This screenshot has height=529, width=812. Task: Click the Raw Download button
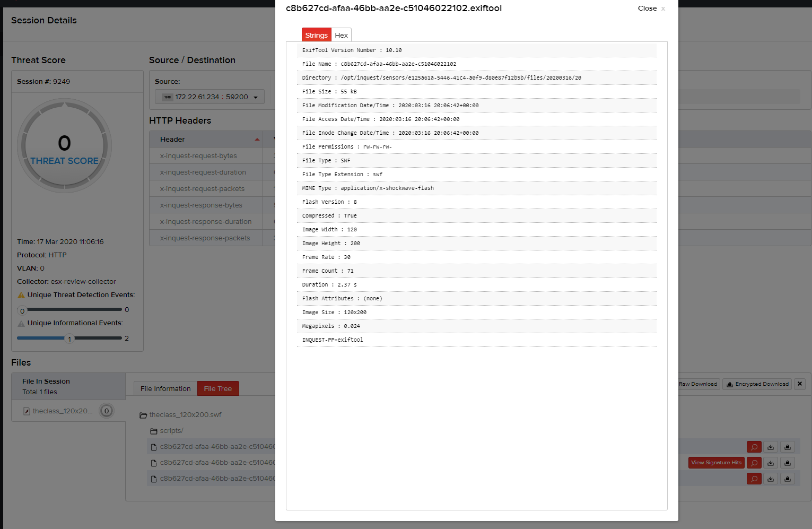click(698, 384)
